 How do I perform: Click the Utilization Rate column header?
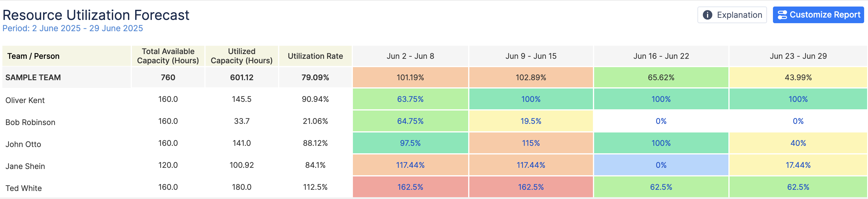coord(315,56)
